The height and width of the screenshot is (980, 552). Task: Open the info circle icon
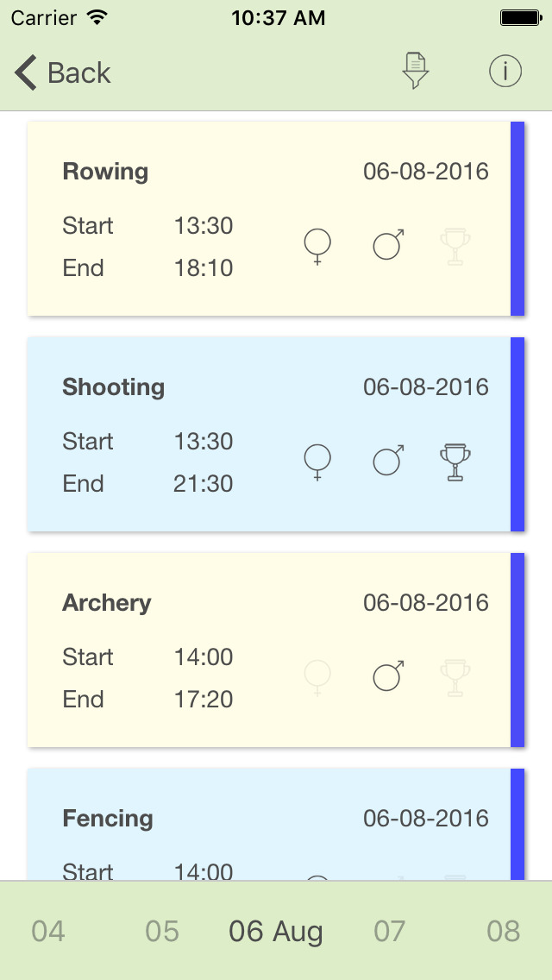tap(505, 72)
